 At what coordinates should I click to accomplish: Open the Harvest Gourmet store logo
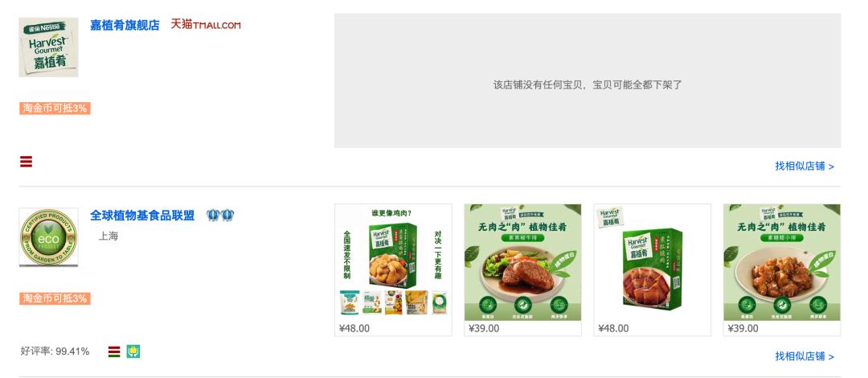pos(49,47)
